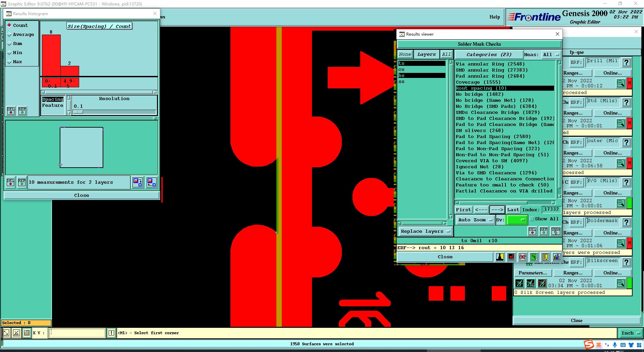Click DEL icon under histogram Count options
Image resolution: width=644 pixels, height=352 pixels.
point(11,111)
